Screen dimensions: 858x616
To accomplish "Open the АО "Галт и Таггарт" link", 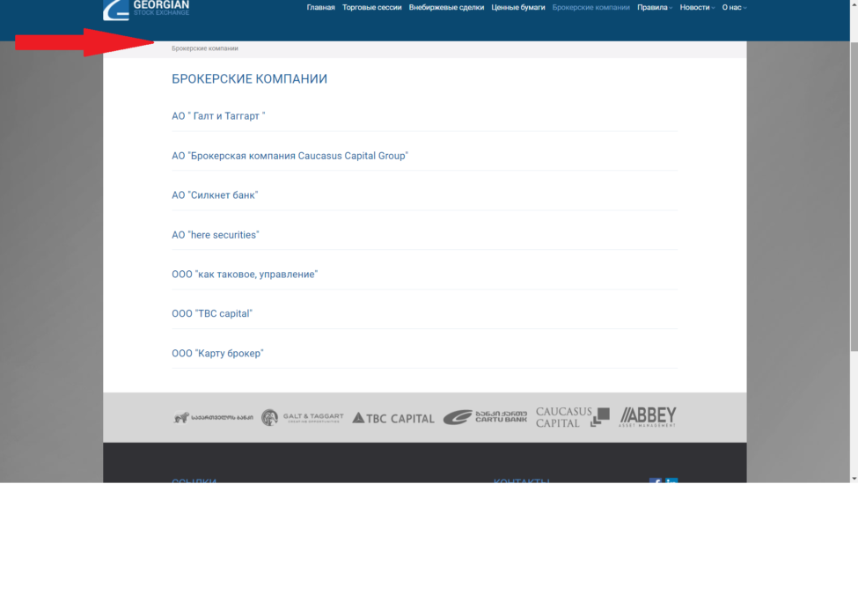I will tap(218, 116).
